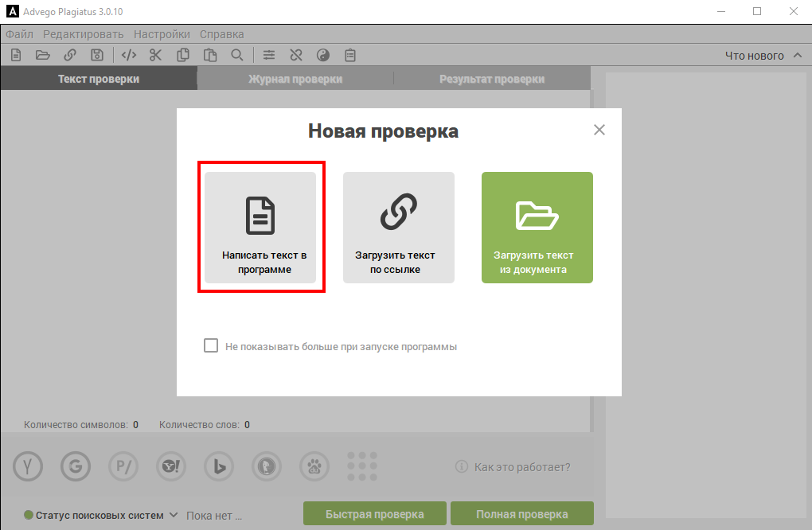Click the broken link toolbar icon
This screenshot has height=530, width=812.
(x=295, y=55)
